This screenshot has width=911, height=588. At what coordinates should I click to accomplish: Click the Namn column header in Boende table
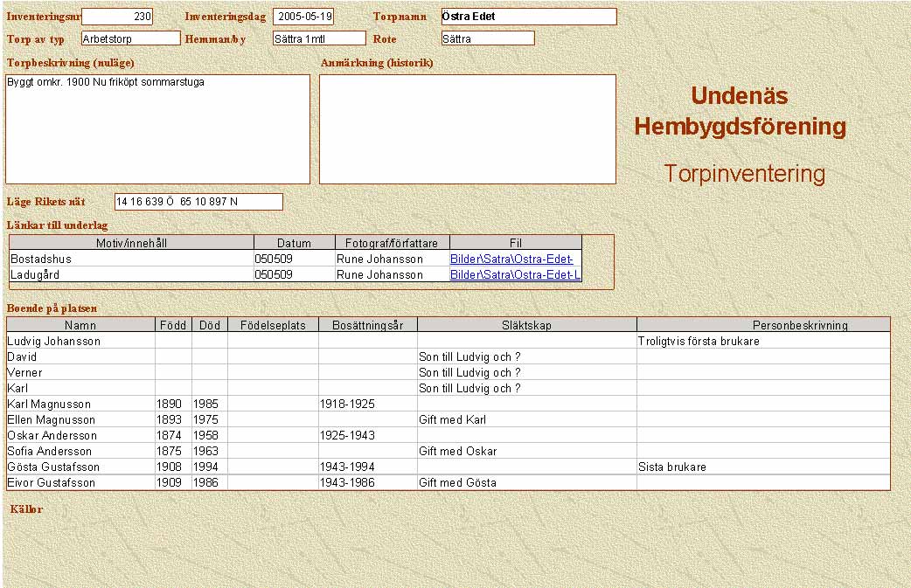coord(80,325)
